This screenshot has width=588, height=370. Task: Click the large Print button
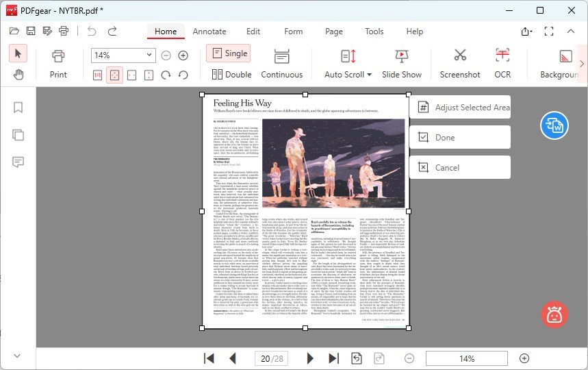58,64
